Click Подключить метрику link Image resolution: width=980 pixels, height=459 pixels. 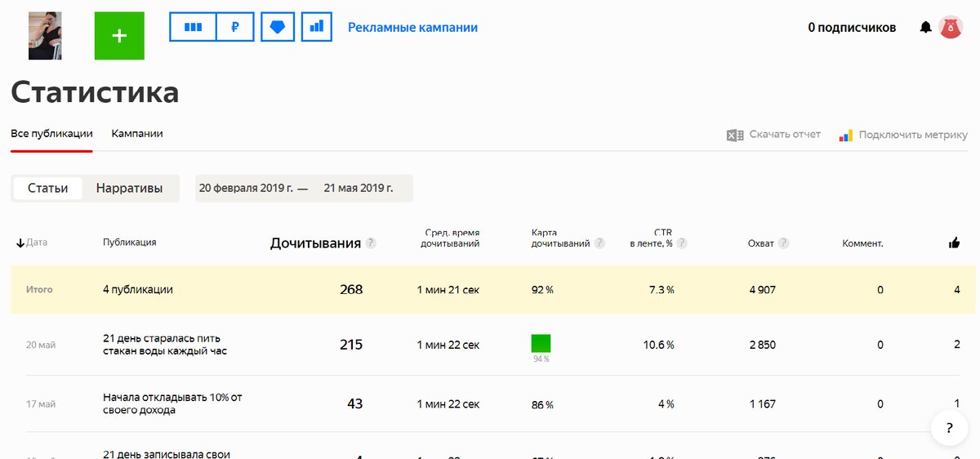[913, 135]
